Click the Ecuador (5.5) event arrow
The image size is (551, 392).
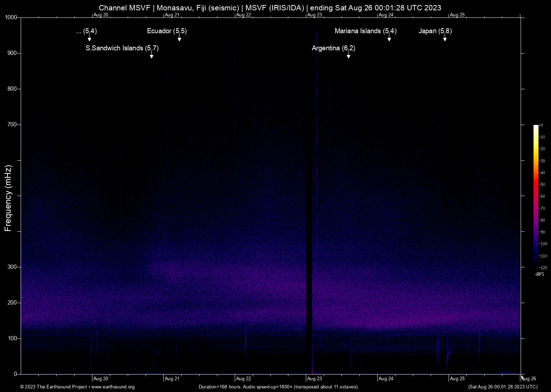pos(180,39)
